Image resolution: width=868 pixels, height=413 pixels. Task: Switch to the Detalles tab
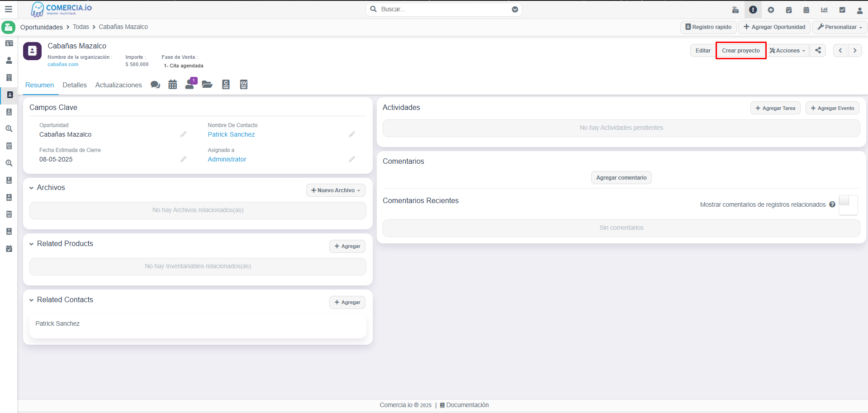[x=75, y=85]
